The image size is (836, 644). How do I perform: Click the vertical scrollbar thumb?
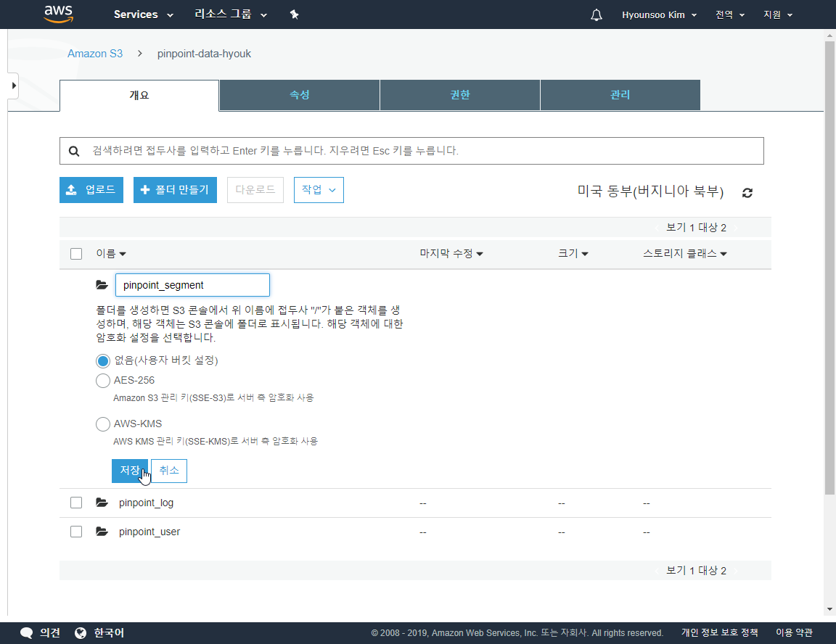[829, 268]
